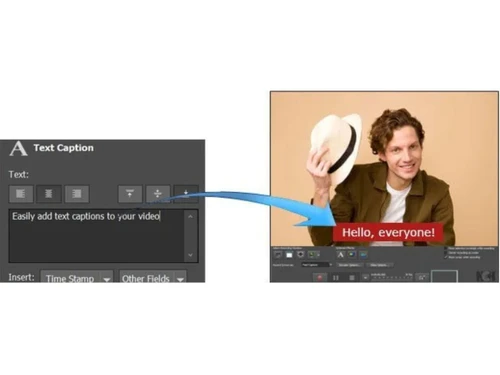Click the empty preview thumbnail box

point(444,276)
